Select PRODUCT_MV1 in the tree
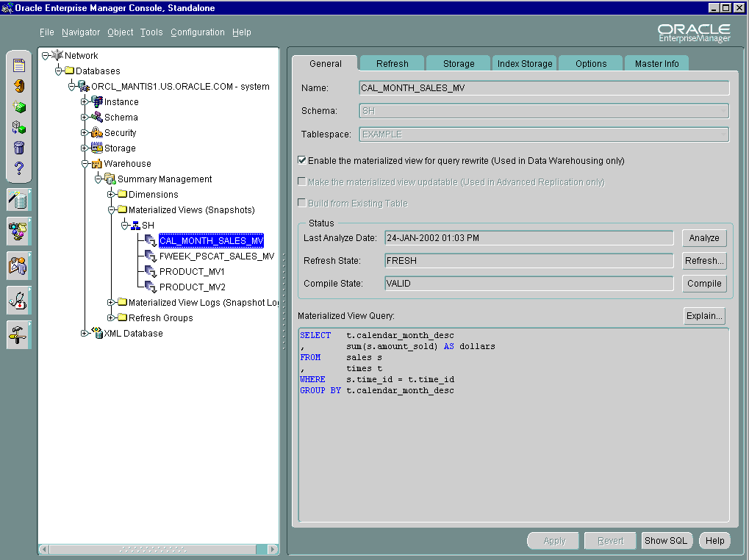 click(192, 272)
